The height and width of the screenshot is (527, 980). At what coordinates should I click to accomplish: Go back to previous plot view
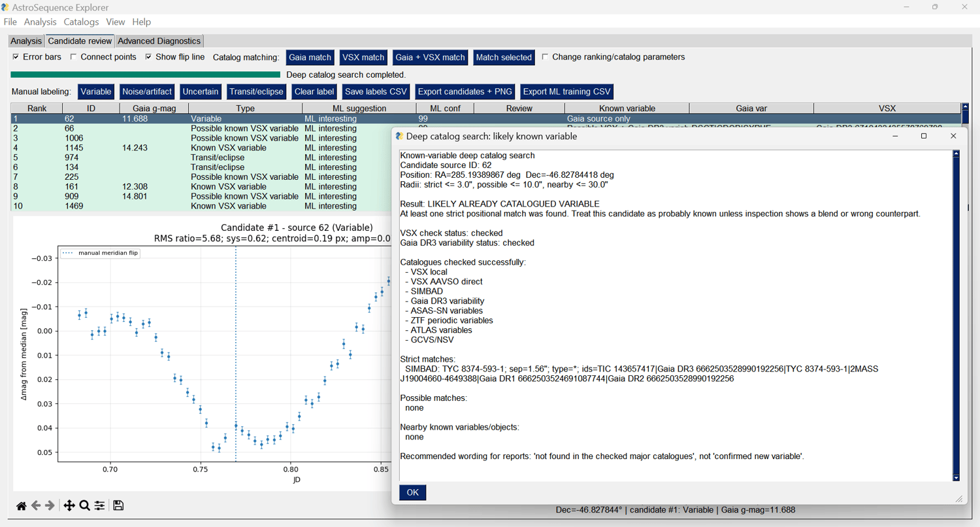pos(37,505)
